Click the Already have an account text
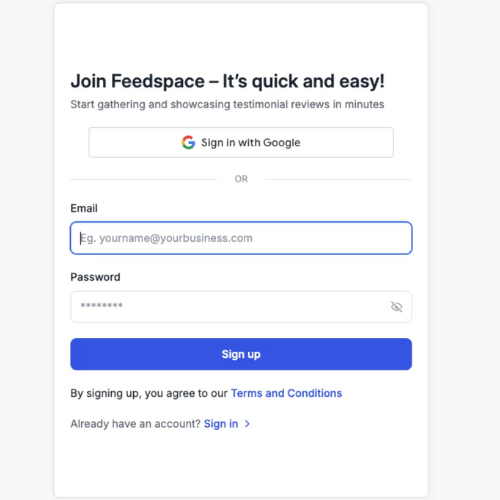 135,424
